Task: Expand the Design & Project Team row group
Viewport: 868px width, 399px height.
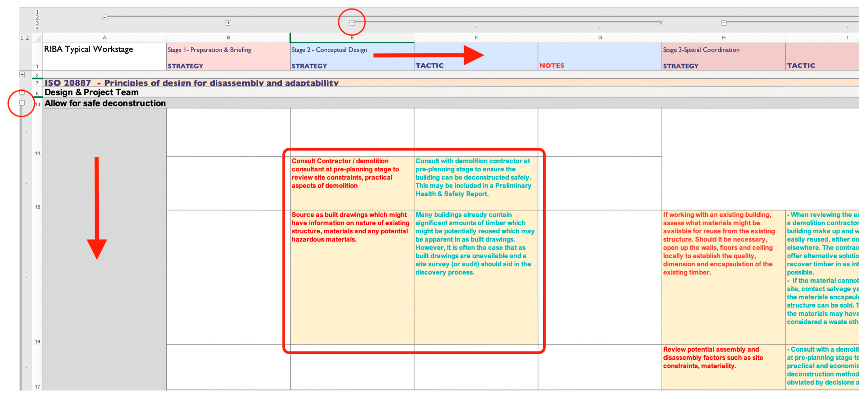Action: (22, 92)
